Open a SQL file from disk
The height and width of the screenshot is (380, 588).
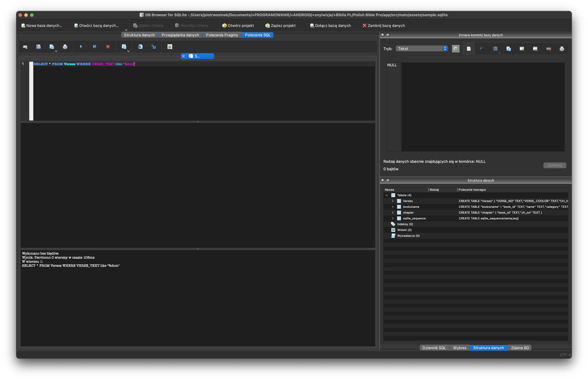pos(38,47)
